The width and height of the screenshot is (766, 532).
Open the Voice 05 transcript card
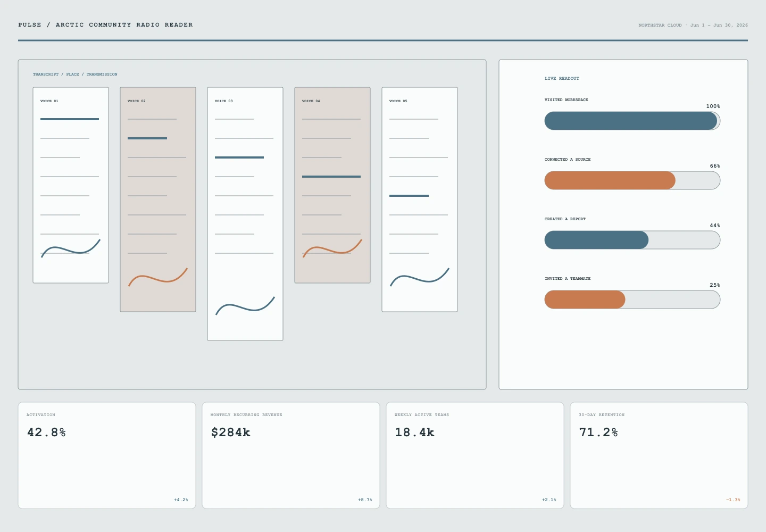click(x=420, y=199)
